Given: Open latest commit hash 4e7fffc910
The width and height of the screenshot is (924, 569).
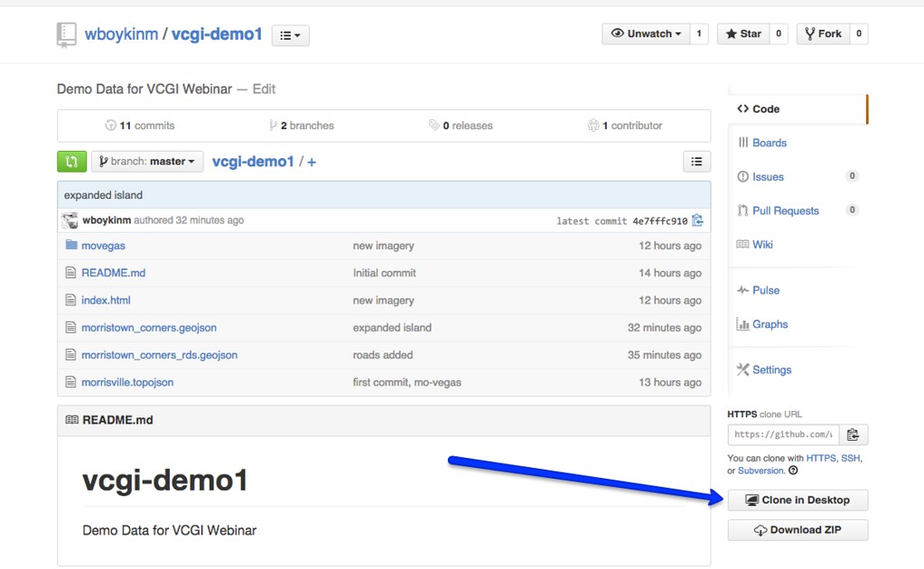Looking at the screenshot, I should [660, 221].
